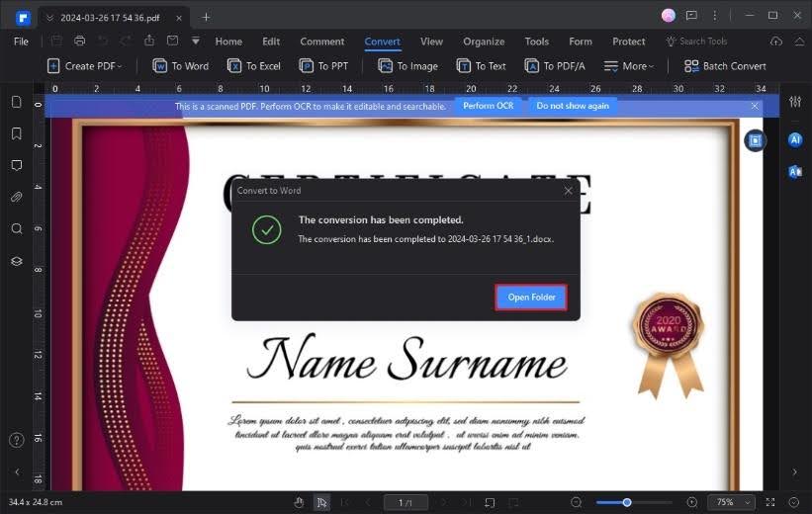Select the hand pan tool

299,502
